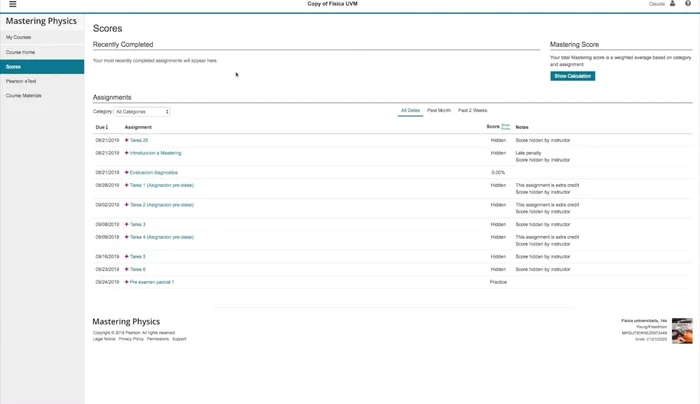This screenshot has height=404, width=700.
Task: Expand the Tarea 26 row plus icon
Action: [x=126, y=140]
